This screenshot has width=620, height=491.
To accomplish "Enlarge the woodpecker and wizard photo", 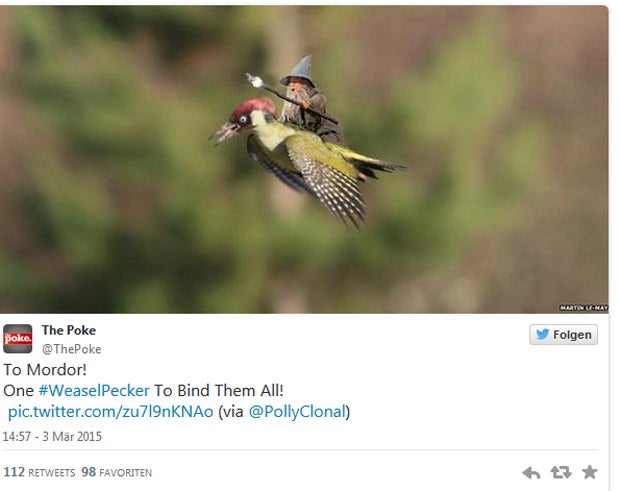I will (304, 159).
